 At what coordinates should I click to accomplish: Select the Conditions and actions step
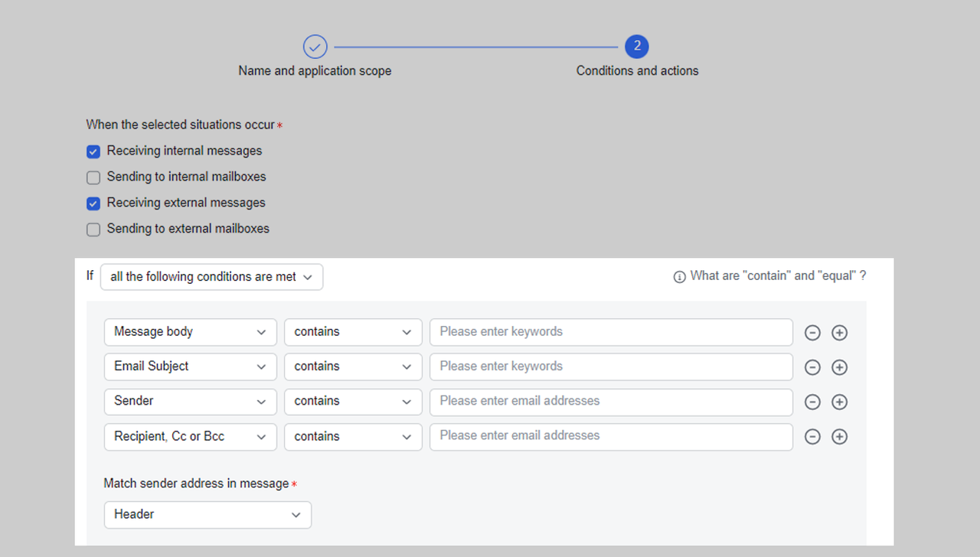tap(637, 46)
